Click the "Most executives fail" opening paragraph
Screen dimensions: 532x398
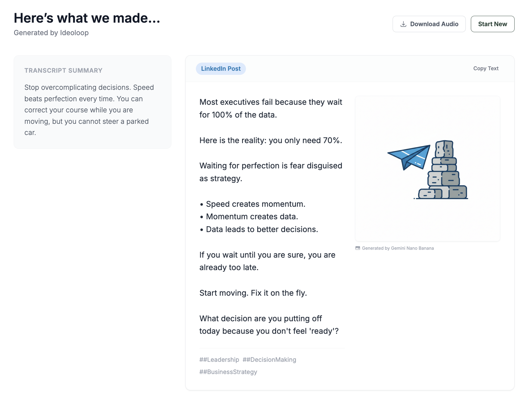[270, 108]
